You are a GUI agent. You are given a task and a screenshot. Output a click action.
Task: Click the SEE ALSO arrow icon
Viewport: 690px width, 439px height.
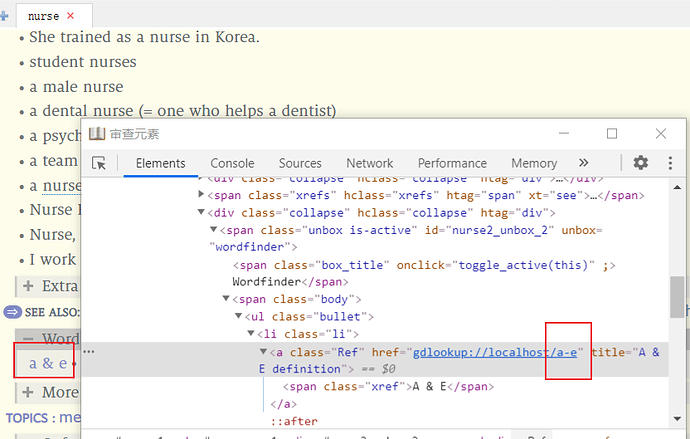(12, 312)
